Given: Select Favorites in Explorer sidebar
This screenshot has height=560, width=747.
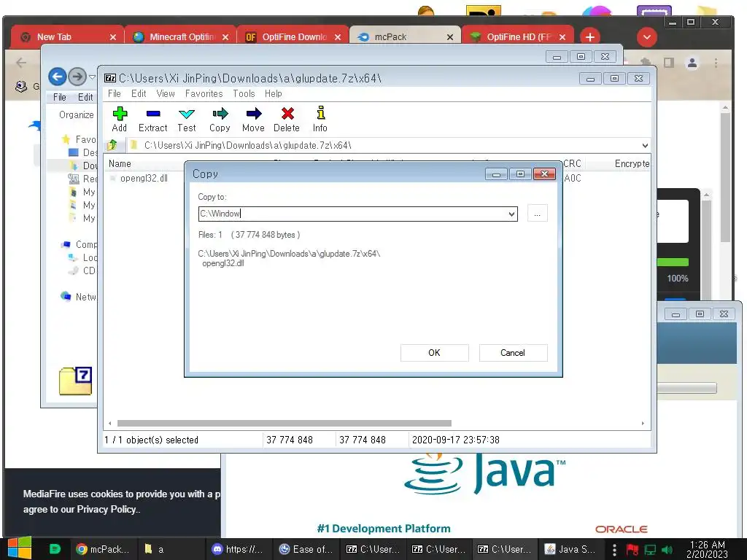Looking at the screenshot, I should point(79,139).
